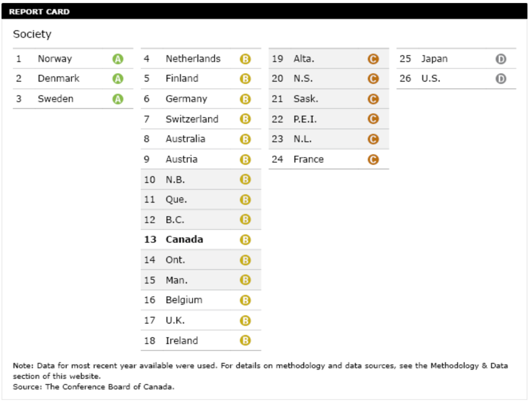
Task: Click the orange C badge beside Sask.
Action: click(x=373, y=99)
